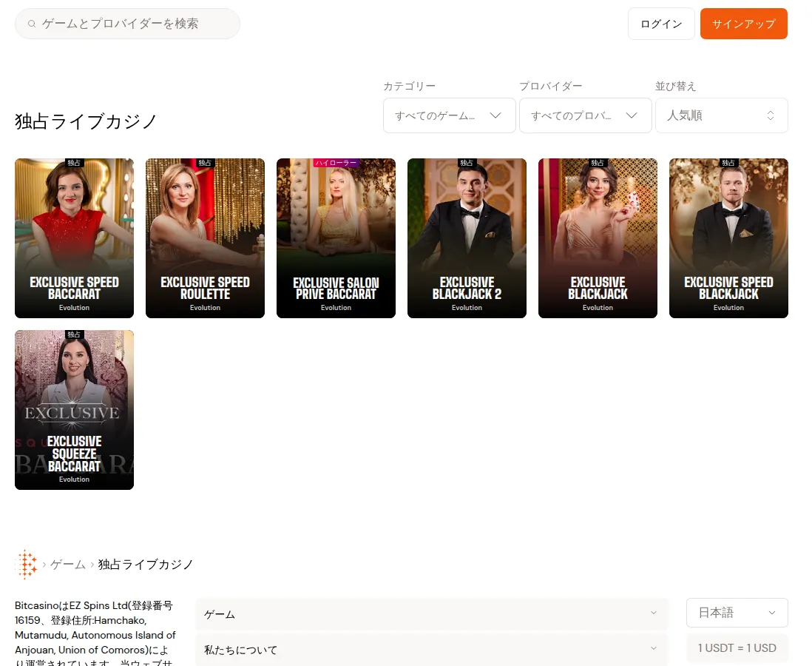Click the search magnifier icon
The image size is (812, 666).
pos(32,24)
